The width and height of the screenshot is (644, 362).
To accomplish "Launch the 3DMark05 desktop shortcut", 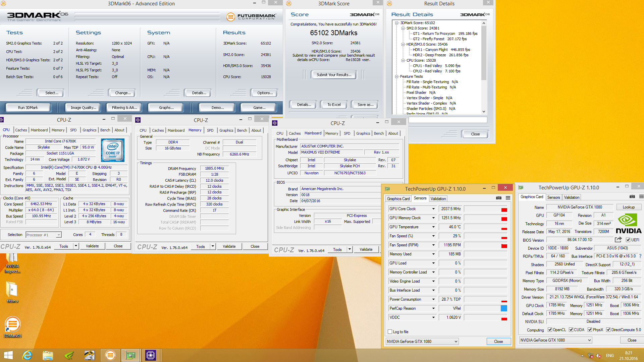I will (x=12, y=327).
